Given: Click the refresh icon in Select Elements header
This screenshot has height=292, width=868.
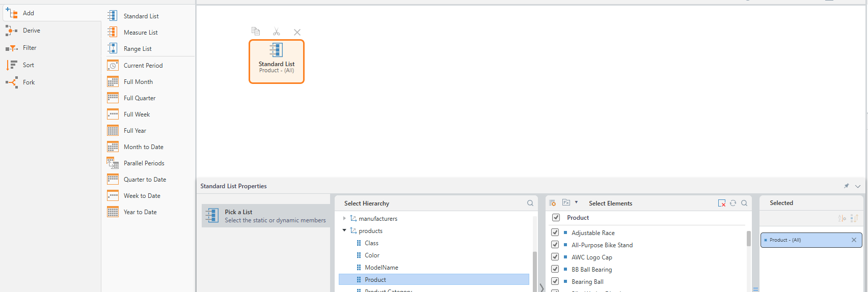Looking at the screenshot, I should point(733,203).
